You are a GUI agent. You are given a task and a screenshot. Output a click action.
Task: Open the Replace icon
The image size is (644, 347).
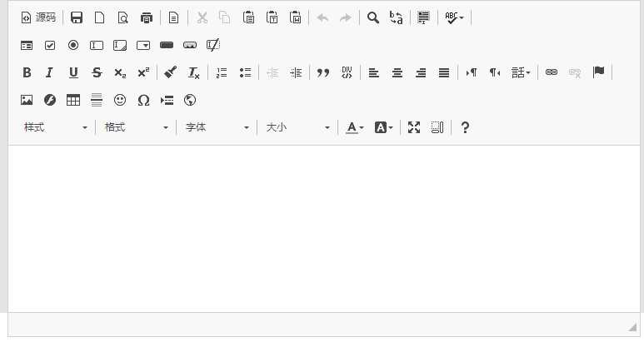(x=397, y=17)
